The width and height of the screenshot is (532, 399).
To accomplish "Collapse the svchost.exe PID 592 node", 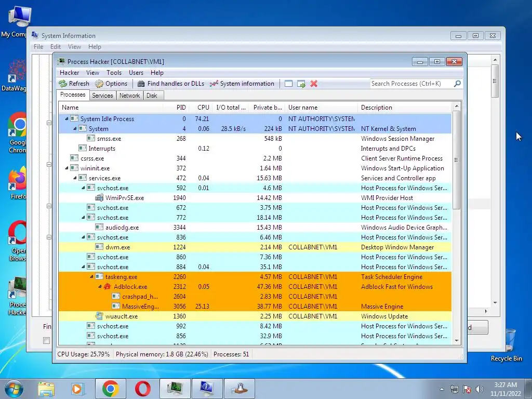I will 83,188.
